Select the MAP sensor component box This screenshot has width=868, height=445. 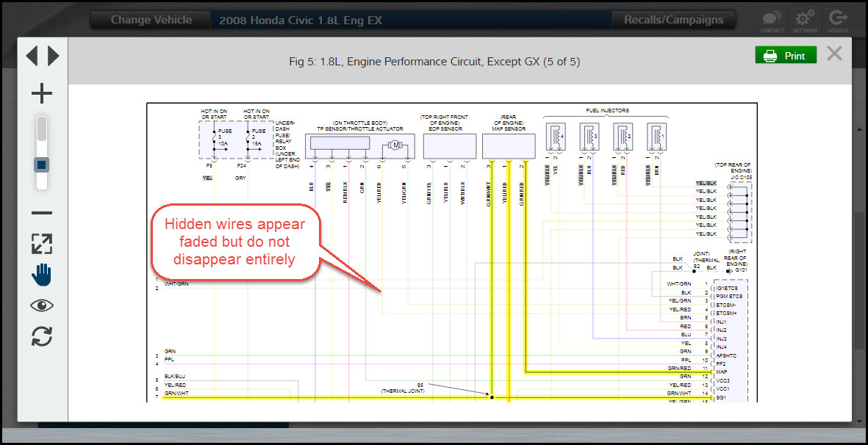coord(509,146)
